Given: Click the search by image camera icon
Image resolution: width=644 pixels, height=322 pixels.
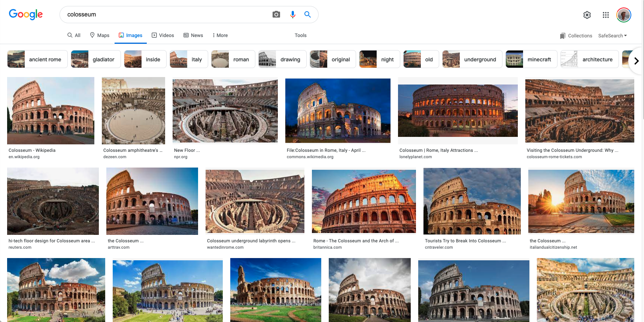Looking at the screenshot, I should pos(276,15).
